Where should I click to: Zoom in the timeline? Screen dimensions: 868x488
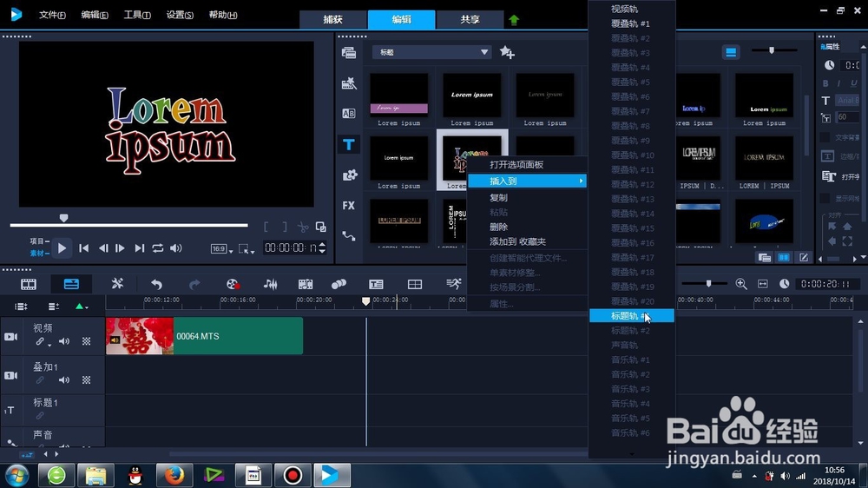tap(741, 284)
